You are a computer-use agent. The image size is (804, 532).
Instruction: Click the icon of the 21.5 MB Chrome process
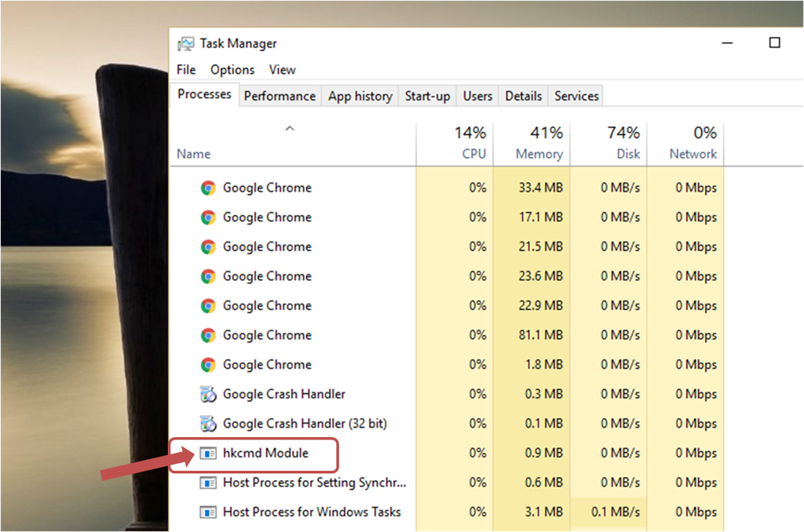[207, 247]
